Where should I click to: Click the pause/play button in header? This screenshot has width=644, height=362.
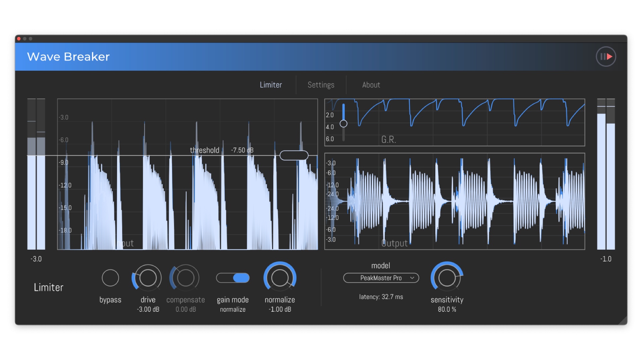(x=606, y=57)
